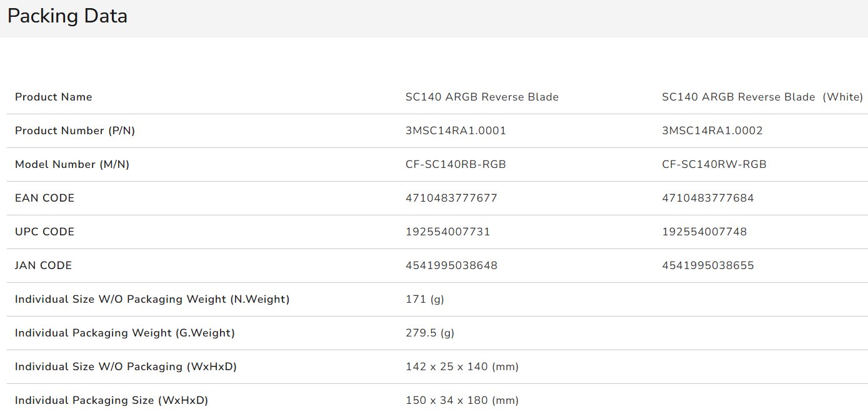Viewport: 868px width, 417px height.
Task: Click the Model Number (M/N) row label
Action: (x=72, y=164)
